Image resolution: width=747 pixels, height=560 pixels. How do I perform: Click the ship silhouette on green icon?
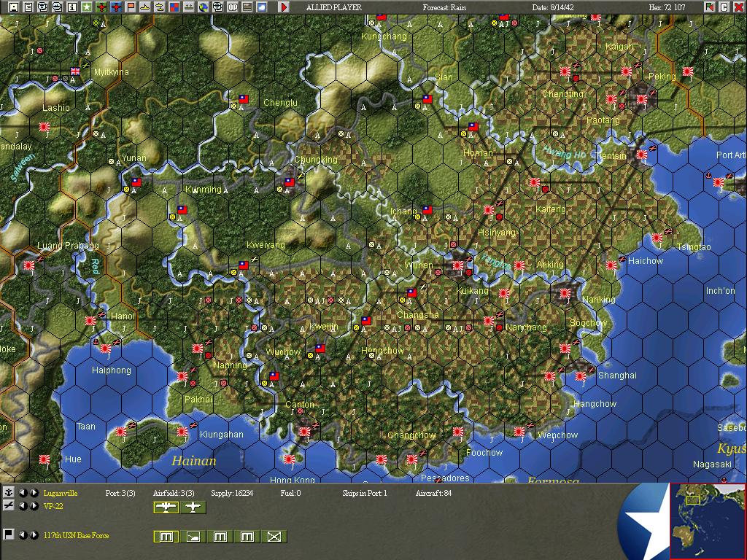click(189, 7)
